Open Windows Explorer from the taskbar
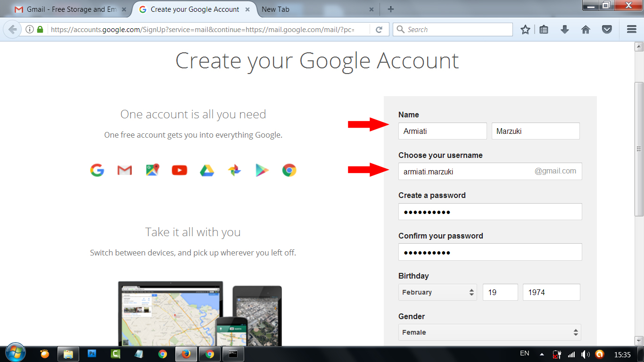This screenshot has height=362, width=644. (x=68, y=354)
